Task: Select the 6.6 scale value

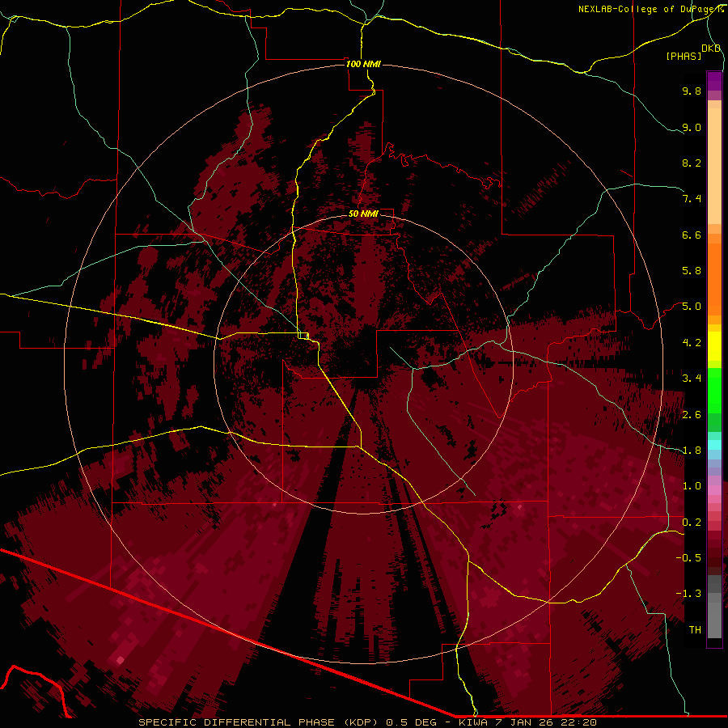Action: (x=692, y=235)
